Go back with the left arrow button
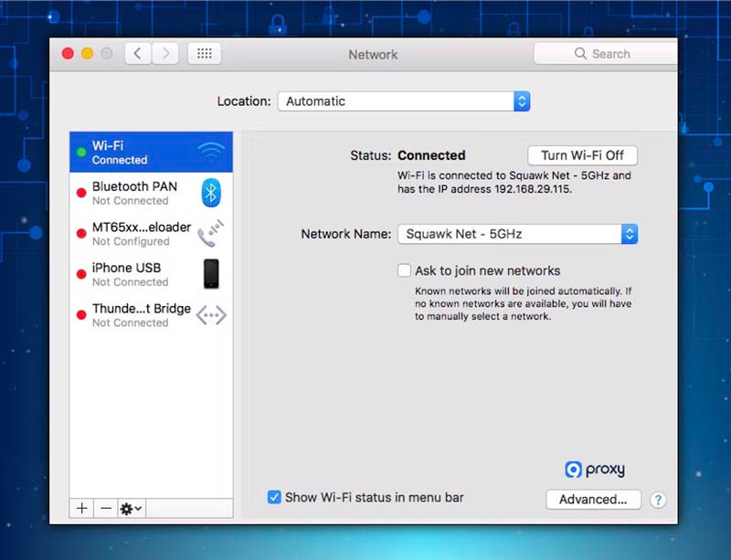 pos(138,54)
